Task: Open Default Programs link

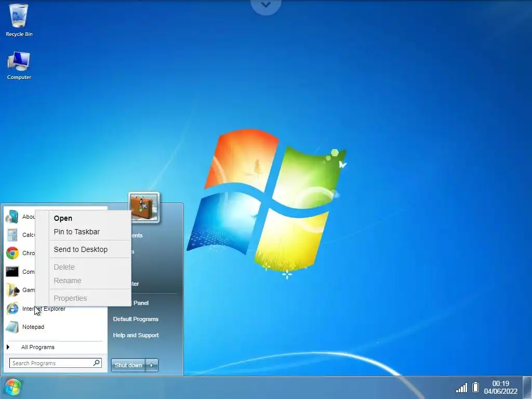Action: [136, 319]
